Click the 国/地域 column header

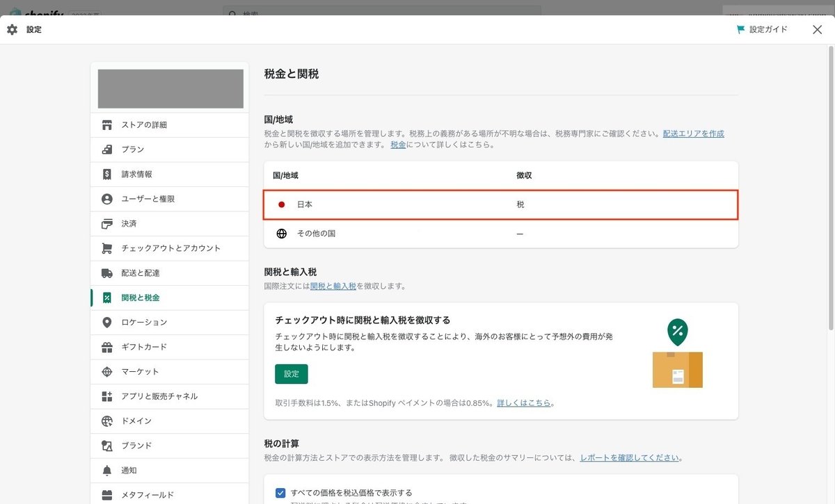point(285,176)
